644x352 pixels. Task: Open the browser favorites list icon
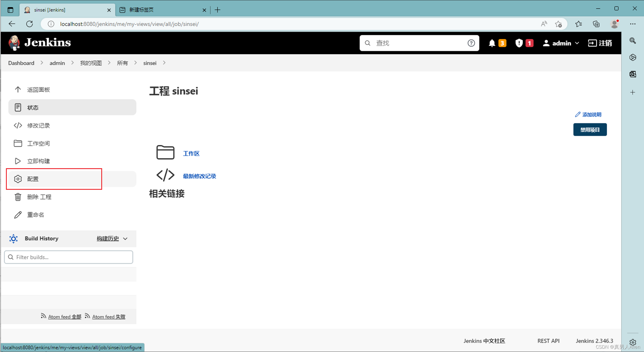tap(578, 24)
